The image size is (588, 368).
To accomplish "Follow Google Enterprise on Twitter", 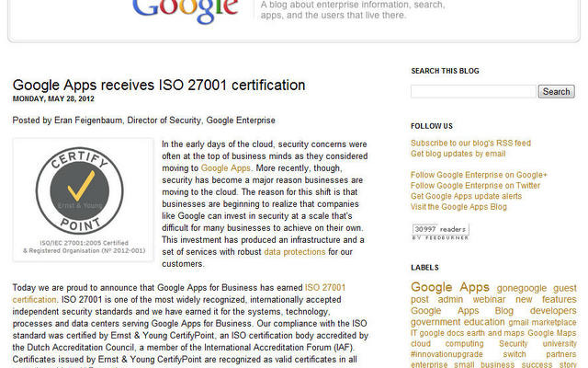I will (x=475, y=186).
